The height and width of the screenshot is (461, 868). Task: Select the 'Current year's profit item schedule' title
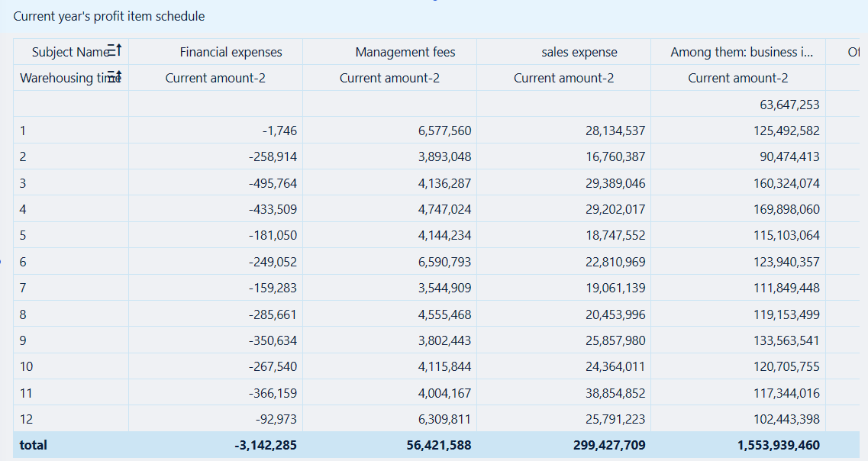pyautogui.click(x=110, y=15)
